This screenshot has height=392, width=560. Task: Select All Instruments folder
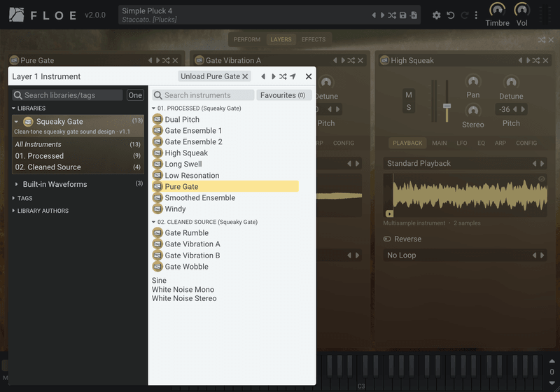click(78, 144)
